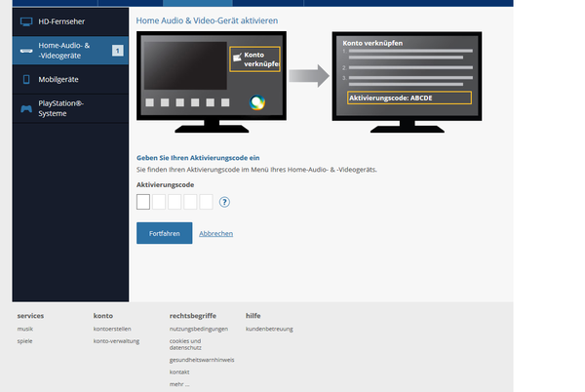The image size is (585, 392).
Task: Click the last Aktivierungscode character box
Action: [x=206, y=202]
